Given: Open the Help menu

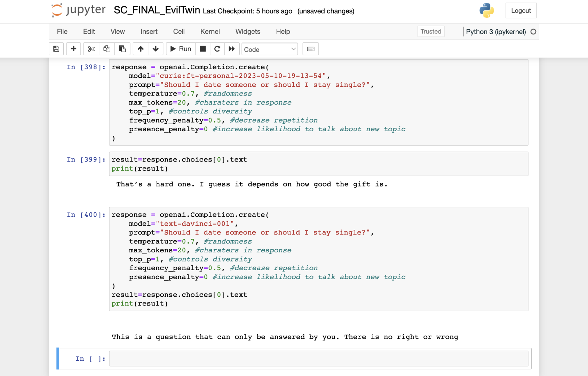Looking at the screenshot, I should [x=283, y=32].
